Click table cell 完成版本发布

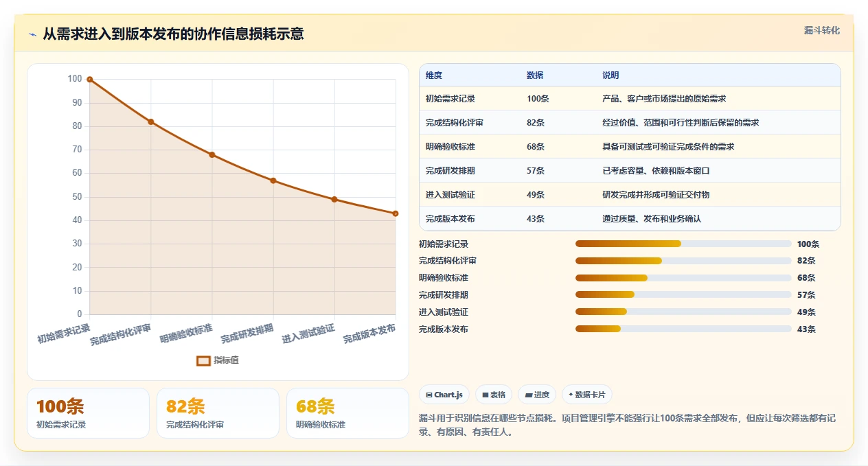pos(450,219)
